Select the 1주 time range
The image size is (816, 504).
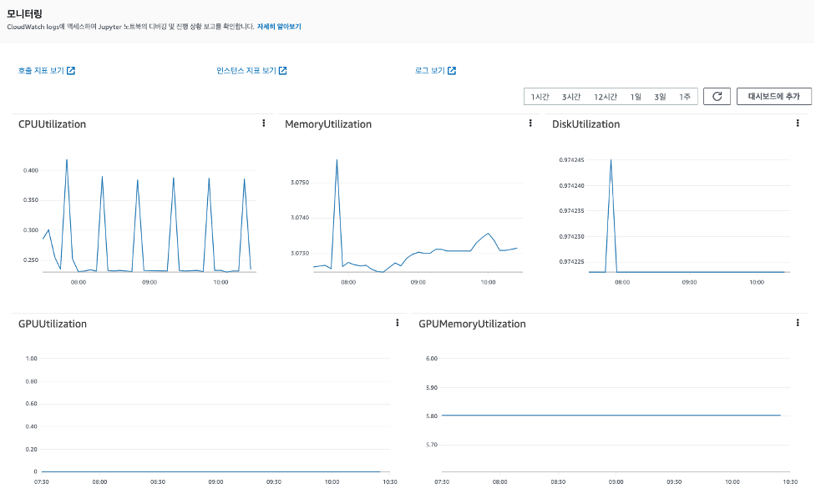click(x=684, y=97)
